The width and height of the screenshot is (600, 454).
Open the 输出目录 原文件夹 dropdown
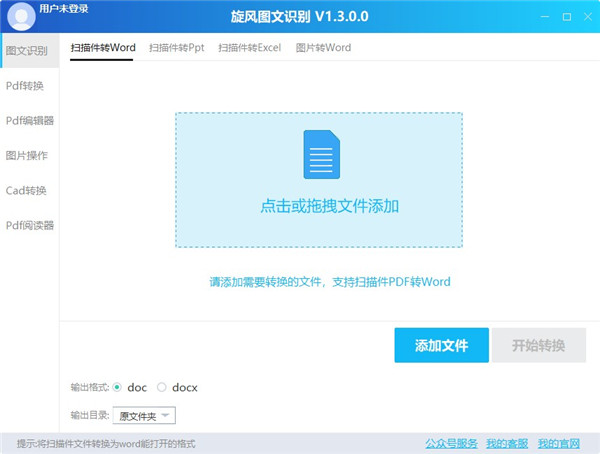click(146, 415)
